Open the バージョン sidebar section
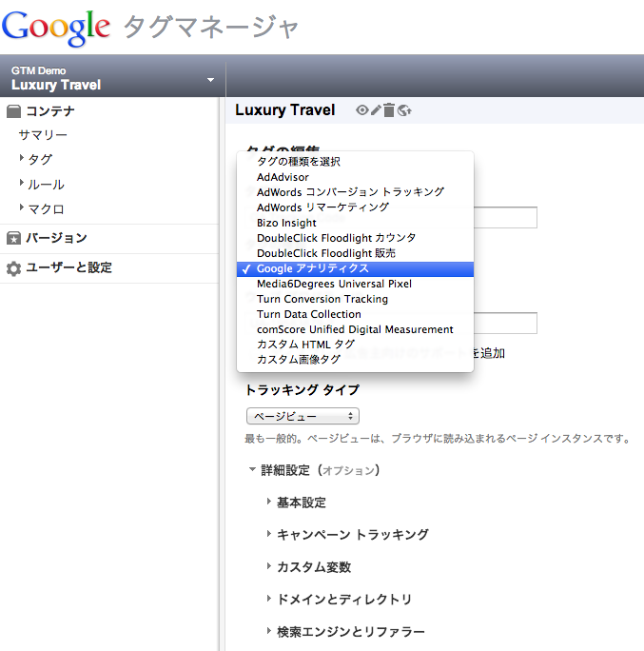This screenshot has width=644, height=651. point(56,238)
